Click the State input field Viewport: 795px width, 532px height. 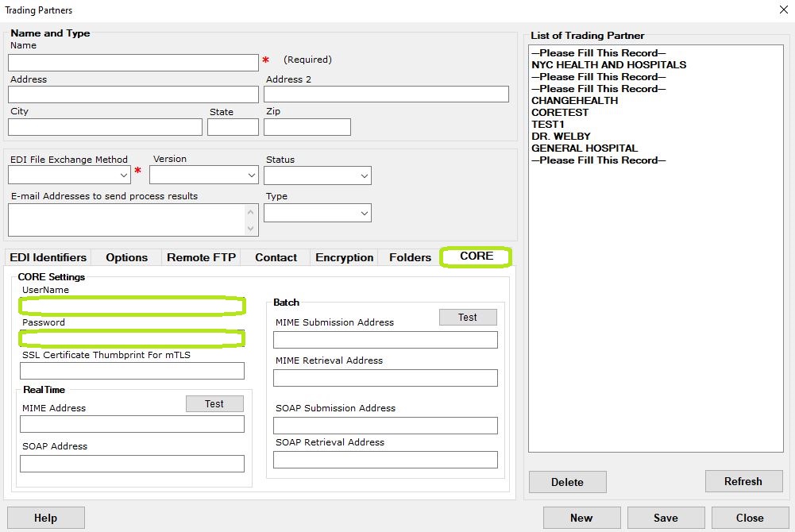pos(233,127)
